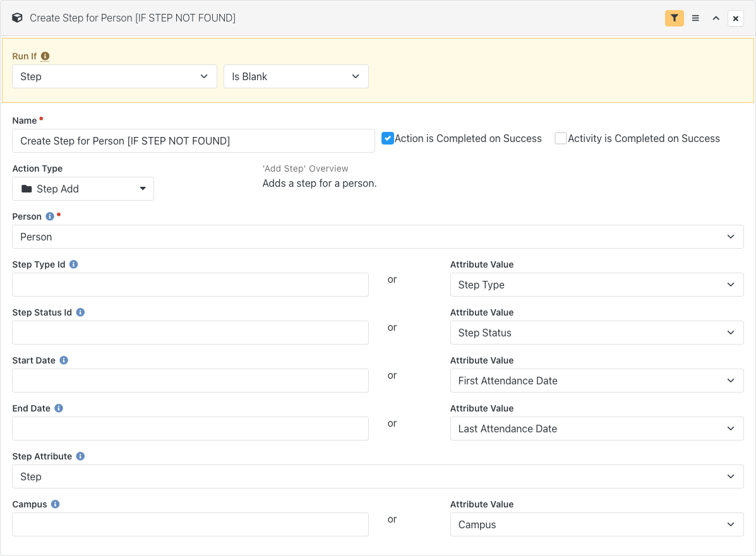The image size is (756, 556).
Task: Click the cube icon beside action title
Action: [17, 18]
